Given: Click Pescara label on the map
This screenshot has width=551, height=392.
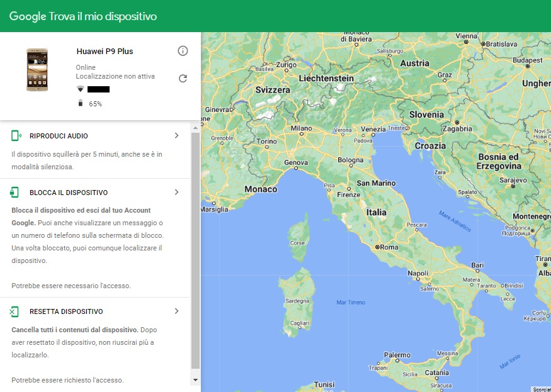Looking at the screenshot, I should click(417, 225).
